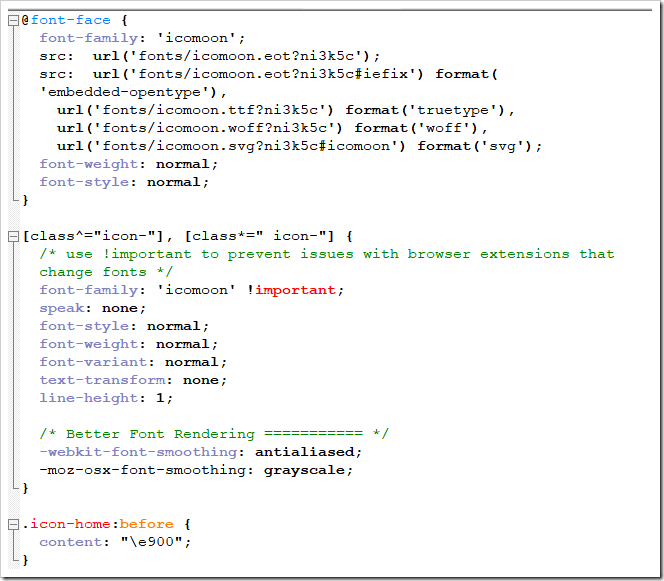Click format('svg') text
The height and width of the screenshot is (581, 664).
pos(475,146)
